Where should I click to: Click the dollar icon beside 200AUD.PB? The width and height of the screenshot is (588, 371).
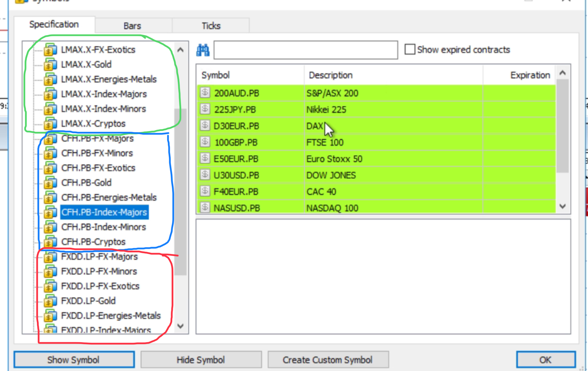click(205, 93)
